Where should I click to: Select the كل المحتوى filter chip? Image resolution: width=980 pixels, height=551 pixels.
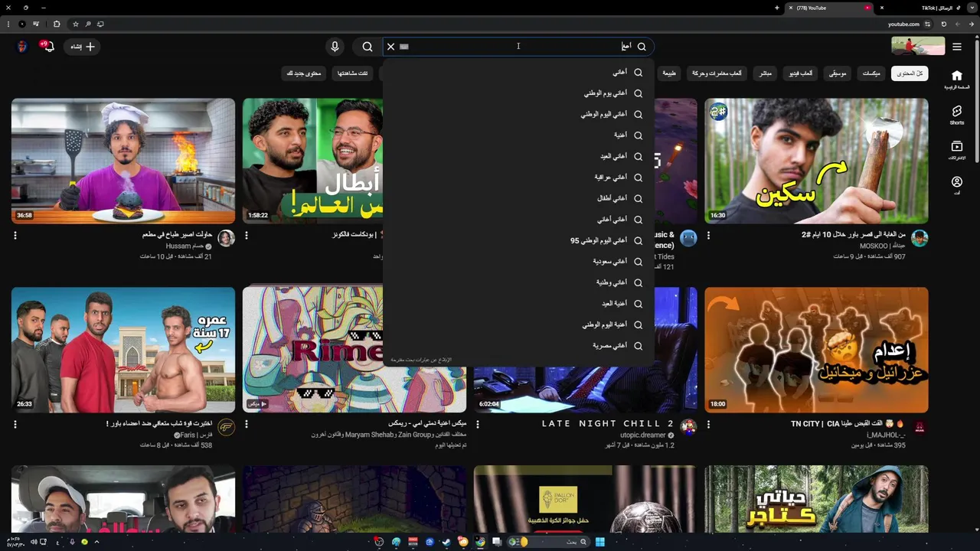(909, 73)
